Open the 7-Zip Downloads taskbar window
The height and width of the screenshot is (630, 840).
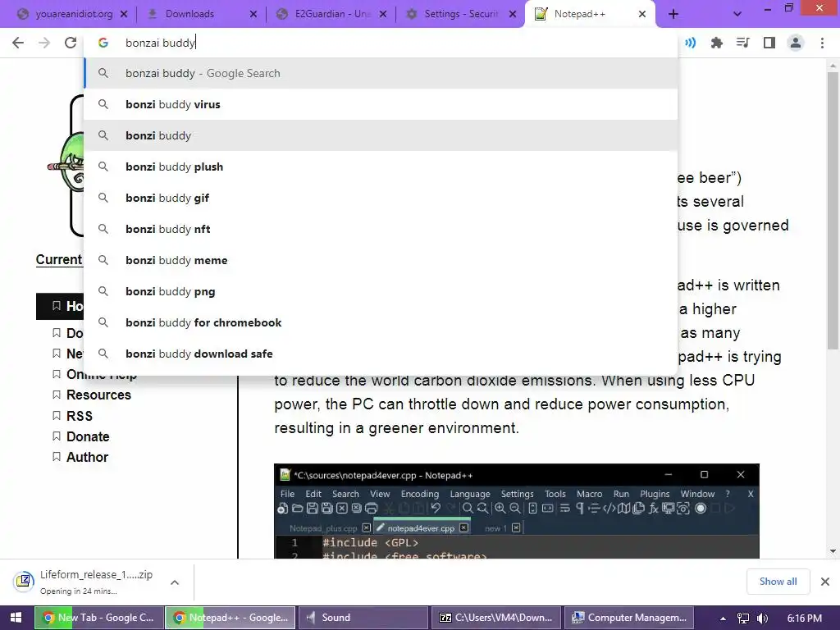click(495, 618)
